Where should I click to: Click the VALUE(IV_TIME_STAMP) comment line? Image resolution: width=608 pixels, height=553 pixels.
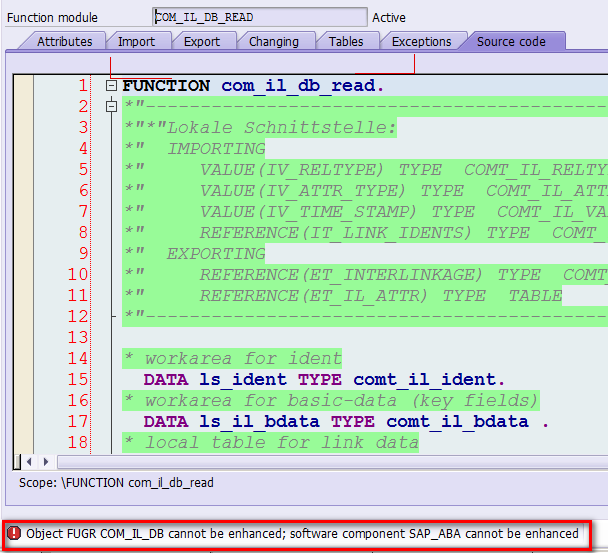click(365, 211)
